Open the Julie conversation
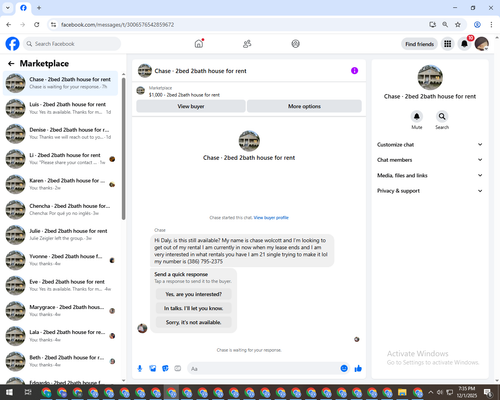Viewport: 500px width, 400px height. pyautogui.click(x=60, y=235)
